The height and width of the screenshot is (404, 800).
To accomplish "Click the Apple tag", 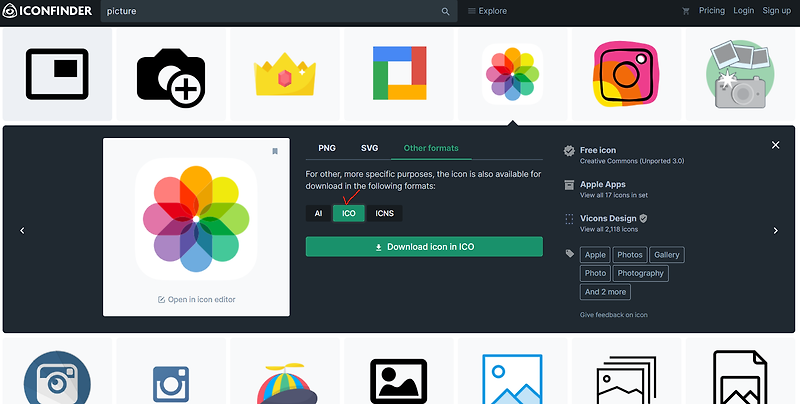I will [x=595, y=255].
